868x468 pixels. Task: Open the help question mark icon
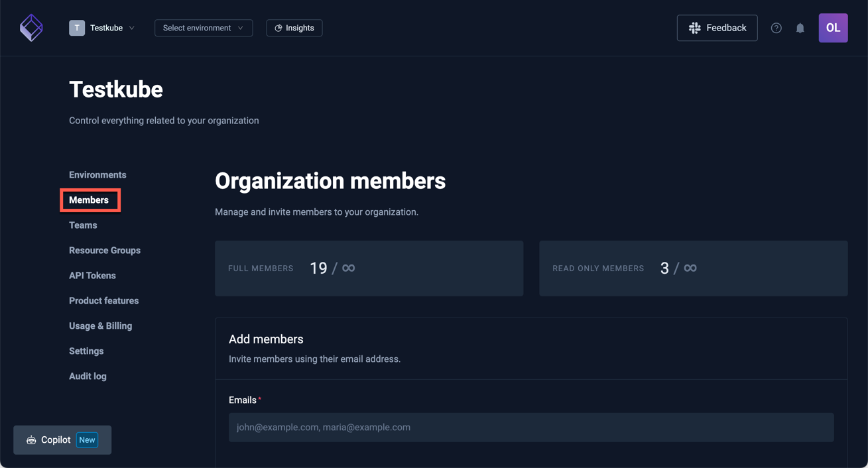pos(776,28)
